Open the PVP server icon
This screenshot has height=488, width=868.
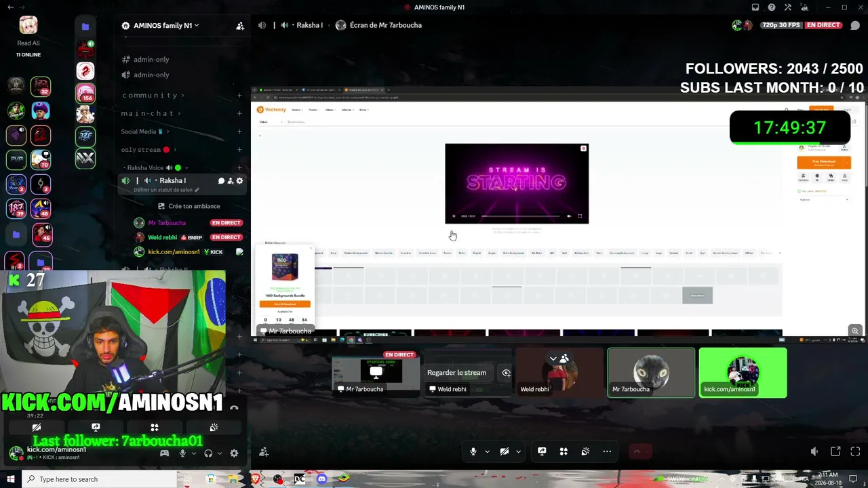point(16,159)
